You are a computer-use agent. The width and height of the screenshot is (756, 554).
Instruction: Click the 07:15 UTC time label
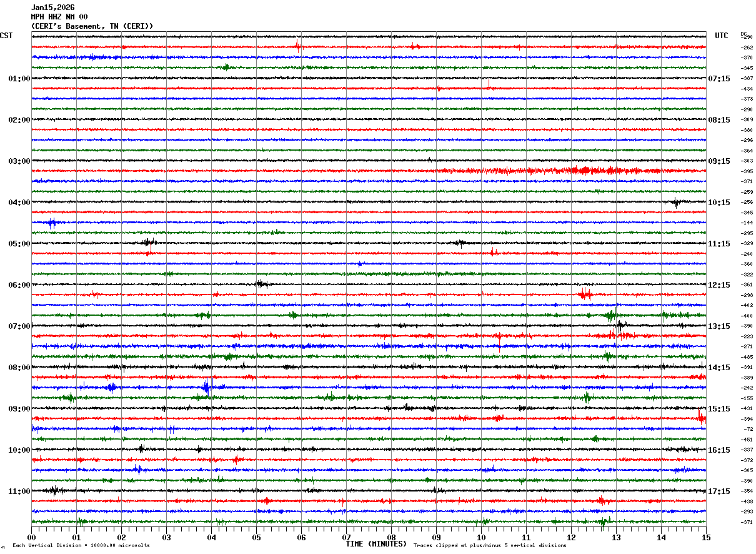coord(719,79)
